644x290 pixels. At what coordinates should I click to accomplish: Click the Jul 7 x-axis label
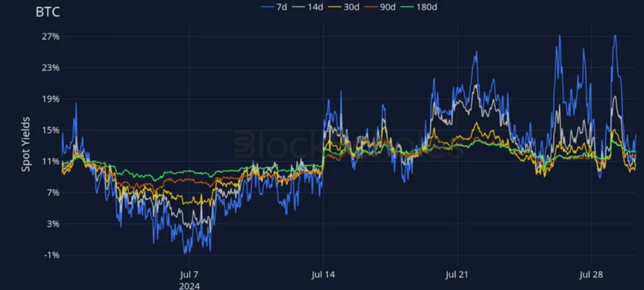pos(190,275)
